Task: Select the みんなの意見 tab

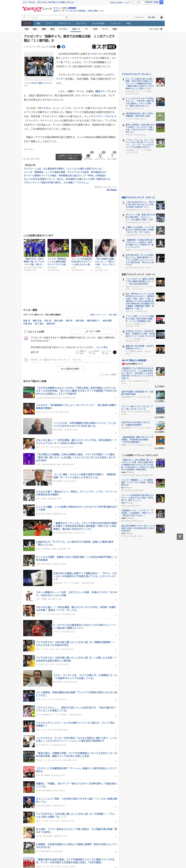Action: coord(99,24)
